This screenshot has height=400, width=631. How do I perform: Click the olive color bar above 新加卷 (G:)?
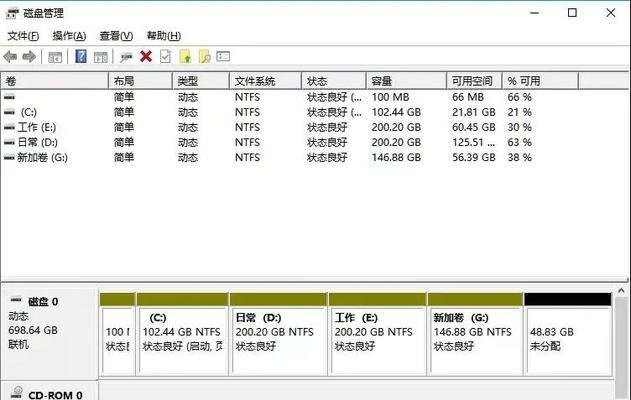coord(475,299)
